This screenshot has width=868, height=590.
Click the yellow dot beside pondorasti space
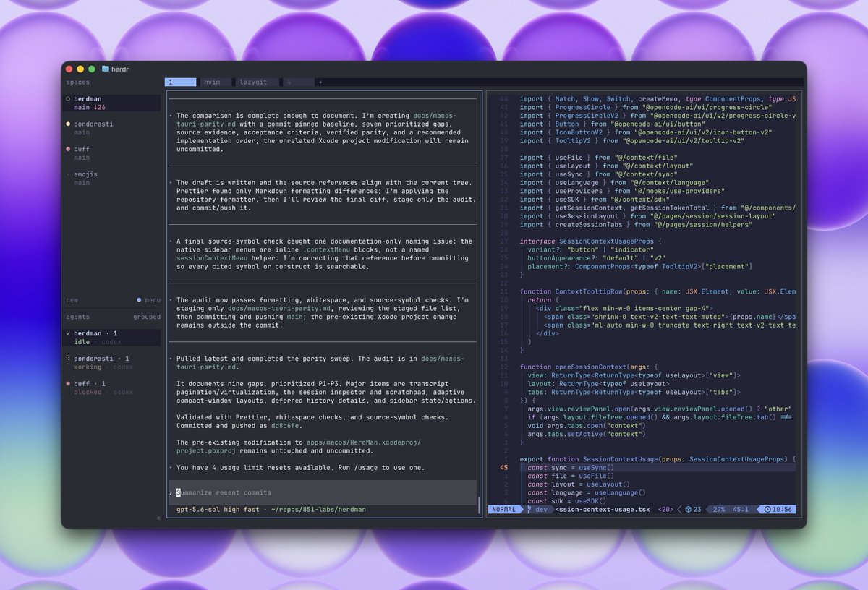(x=68, y=124)
